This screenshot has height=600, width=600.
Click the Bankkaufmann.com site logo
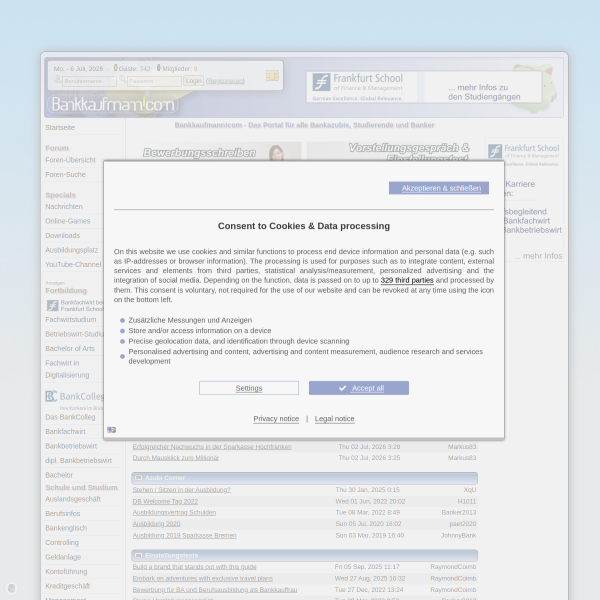point(113,104)
